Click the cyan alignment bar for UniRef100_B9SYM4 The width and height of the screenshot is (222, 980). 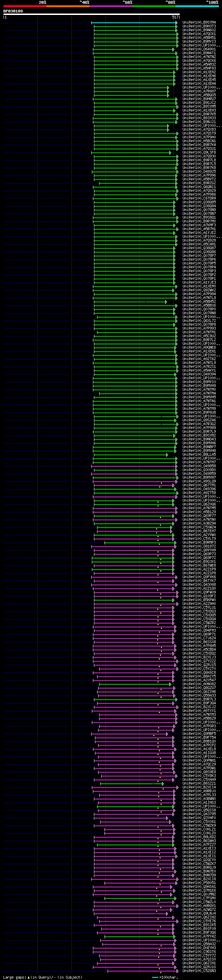pyautogui.click(x=134, y=23)
